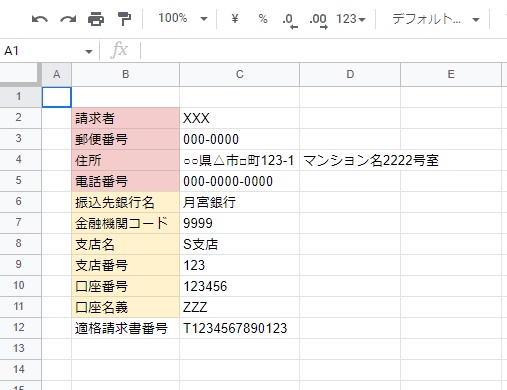This screenshot has height=390, width=507.
Task: Click the selected cell A1
Action: (57, 97)
